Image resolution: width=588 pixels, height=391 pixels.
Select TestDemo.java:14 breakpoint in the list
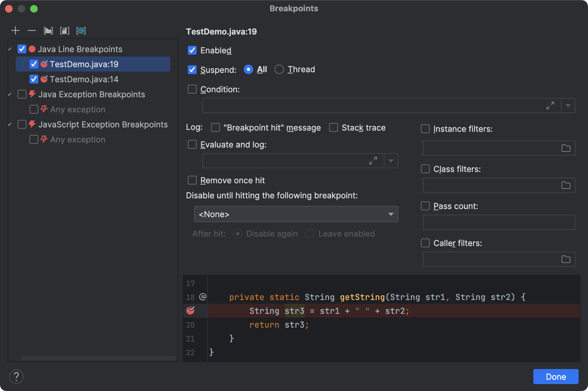coord(84,79)
